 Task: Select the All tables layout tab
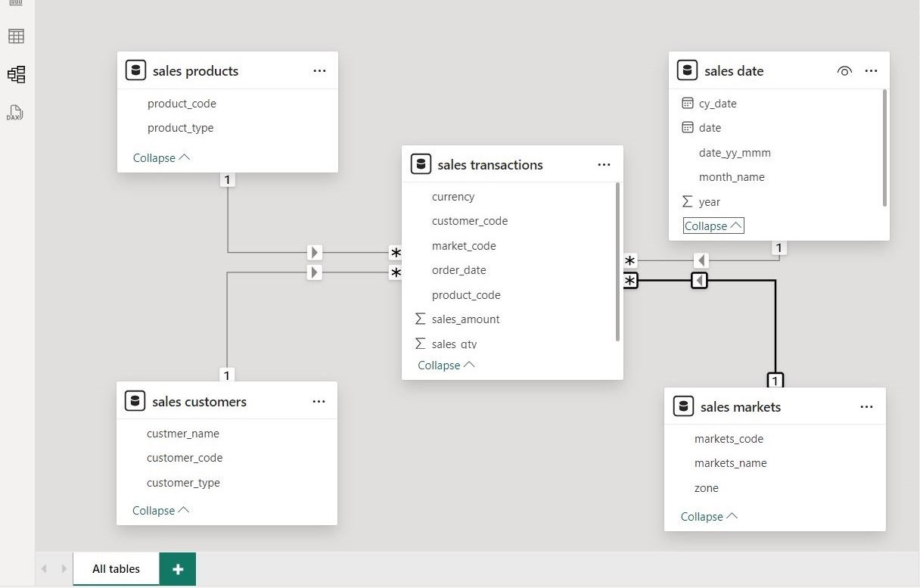click(x=116, y=569)
